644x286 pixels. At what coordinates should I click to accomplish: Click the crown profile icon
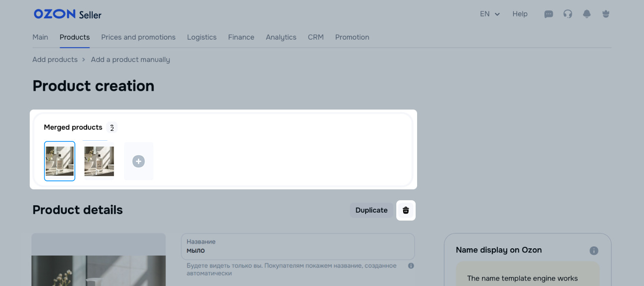[x=605, y=14]
